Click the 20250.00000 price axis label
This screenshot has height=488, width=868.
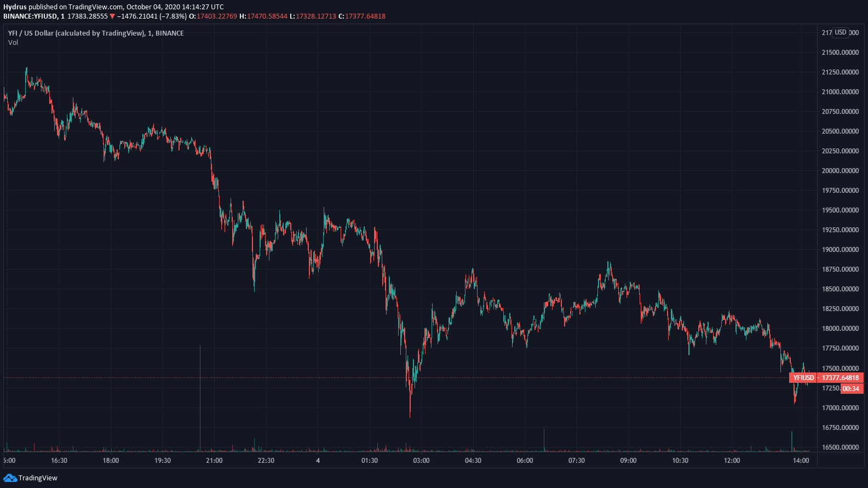point(840,151)
